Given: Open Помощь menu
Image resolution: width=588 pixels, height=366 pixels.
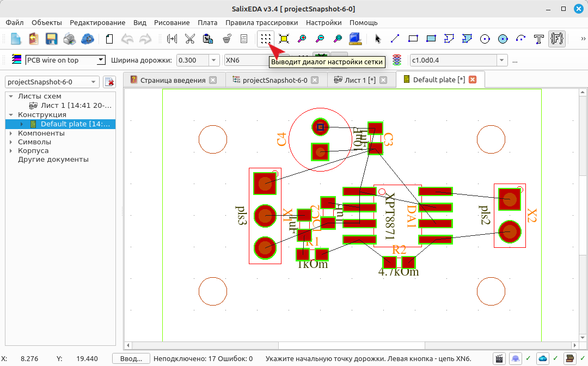Looking at the screenshot, I should 363,22.
